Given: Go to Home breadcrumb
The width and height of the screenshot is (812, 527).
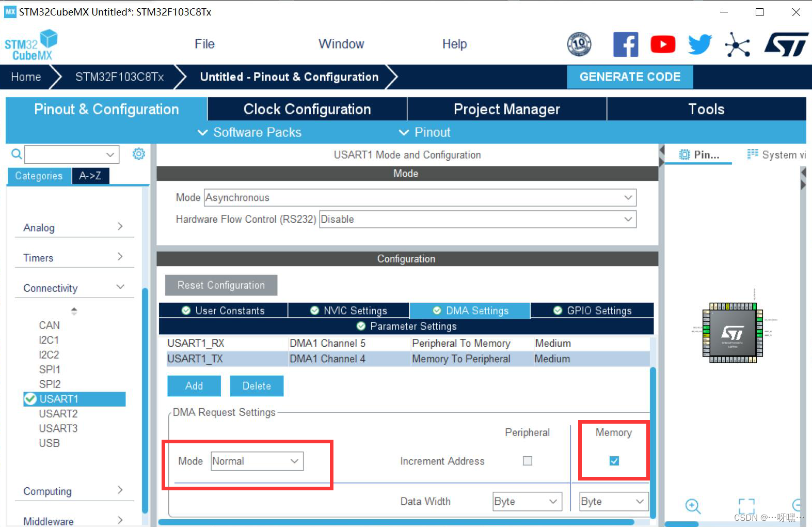Looking at the screenshot, I should pyautogui.click(x=26, y=77).
